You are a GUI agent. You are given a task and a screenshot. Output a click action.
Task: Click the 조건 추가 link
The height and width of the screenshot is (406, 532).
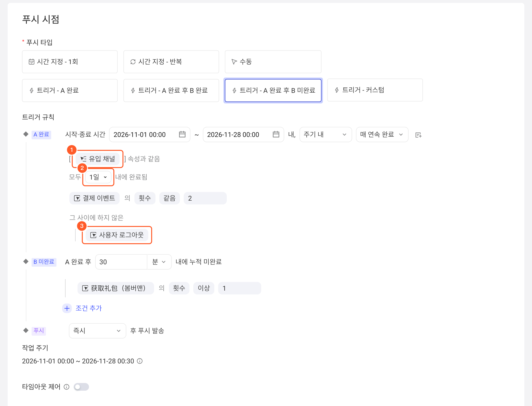(89, 308)
